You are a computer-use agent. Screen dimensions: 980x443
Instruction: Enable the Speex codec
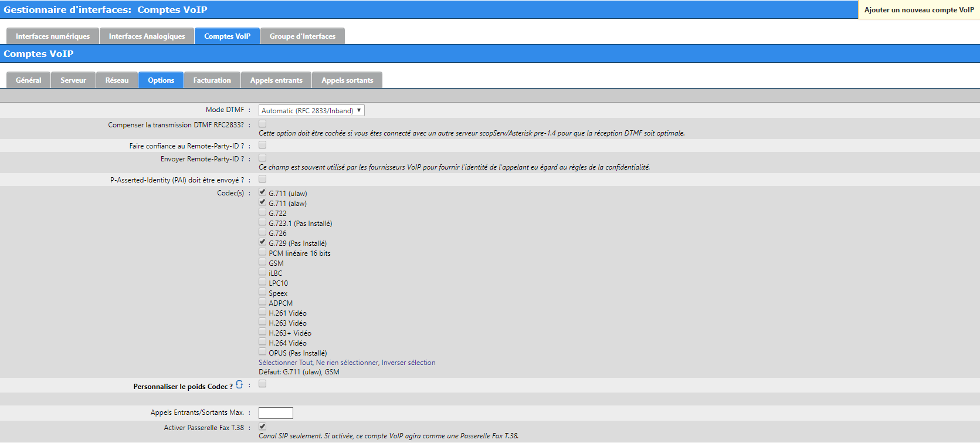(x=263, y=292)
